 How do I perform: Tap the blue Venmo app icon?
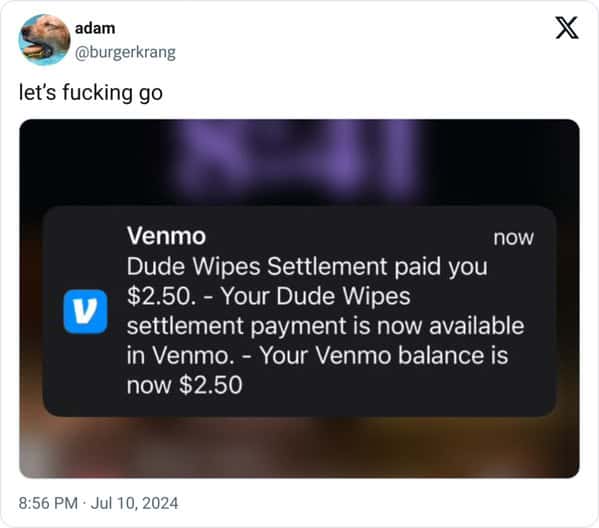coord(86,311)
